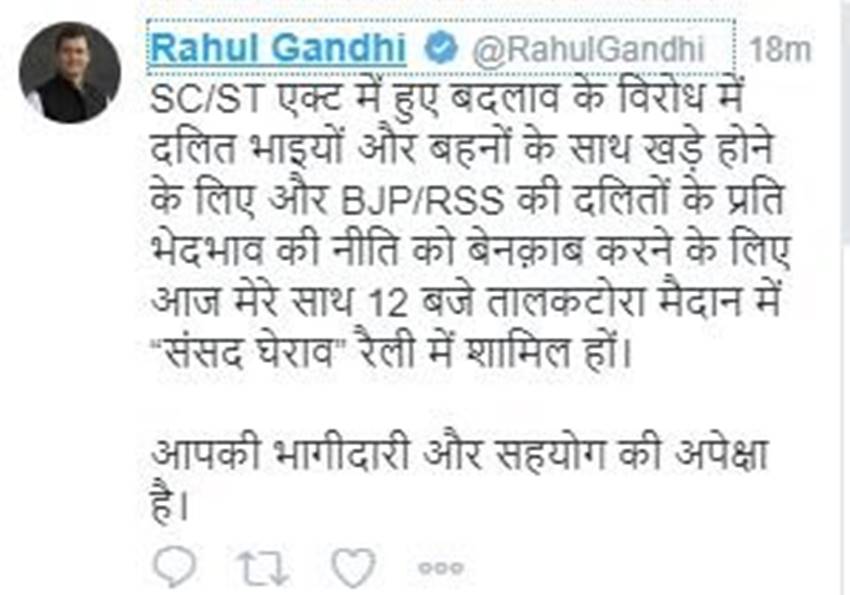Open Rahul Gandhi's profile picture
Image resolution: width=850 pixels, height=595 pixels.
(x=70, y=73)
